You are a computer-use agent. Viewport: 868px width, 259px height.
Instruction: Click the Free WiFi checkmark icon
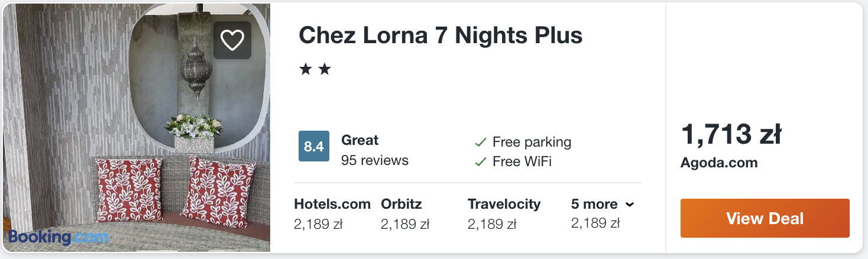point(481,161)
